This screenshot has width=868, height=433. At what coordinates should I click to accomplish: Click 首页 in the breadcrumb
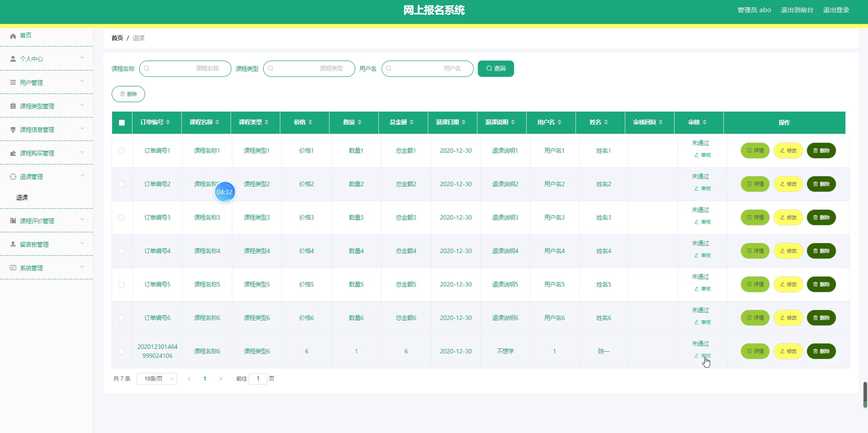click(117, 38)
